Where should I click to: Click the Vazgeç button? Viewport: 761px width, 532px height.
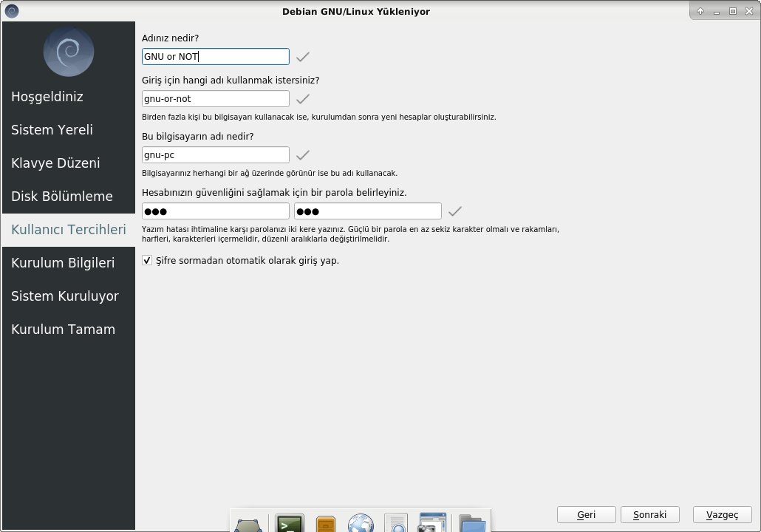coord(722,514)
